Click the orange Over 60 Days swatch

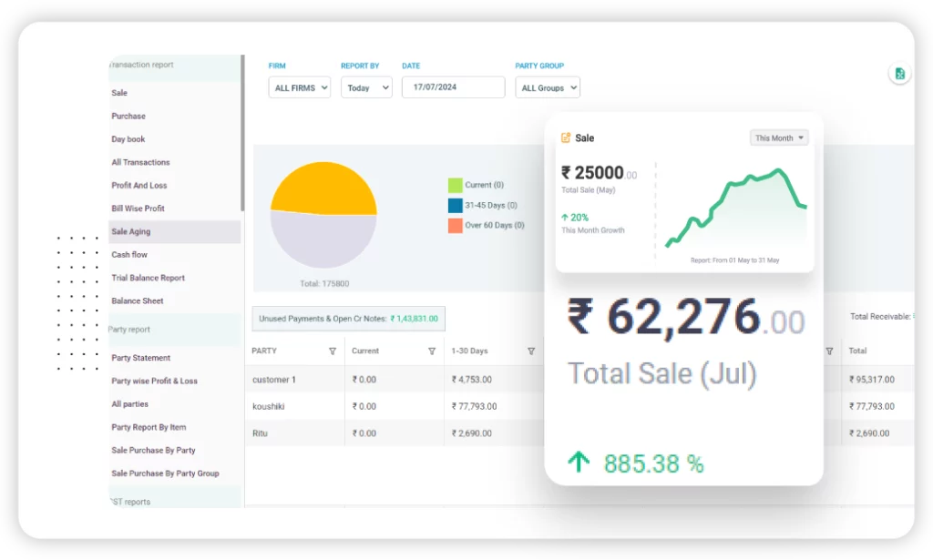coord(456,225)
